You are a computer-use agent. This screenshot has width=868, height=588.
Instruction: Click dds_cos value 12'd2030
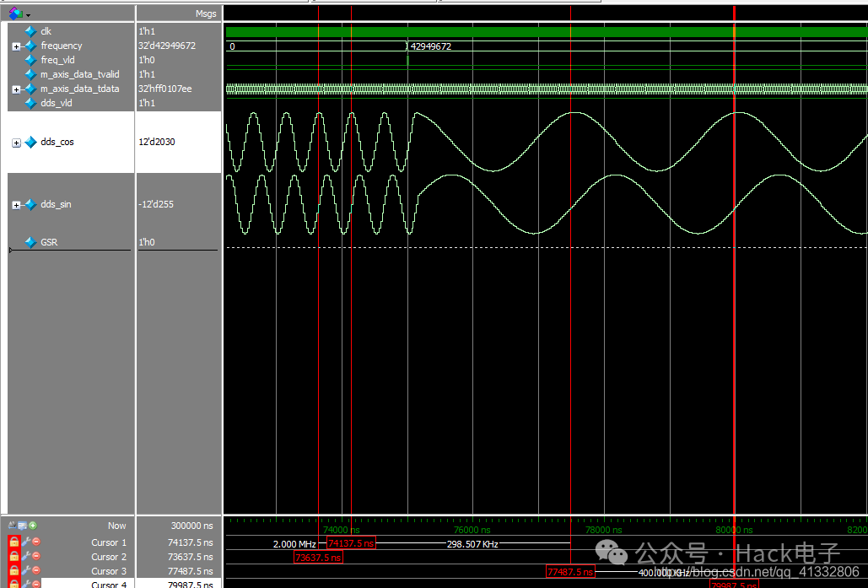(x=157, y=143)
